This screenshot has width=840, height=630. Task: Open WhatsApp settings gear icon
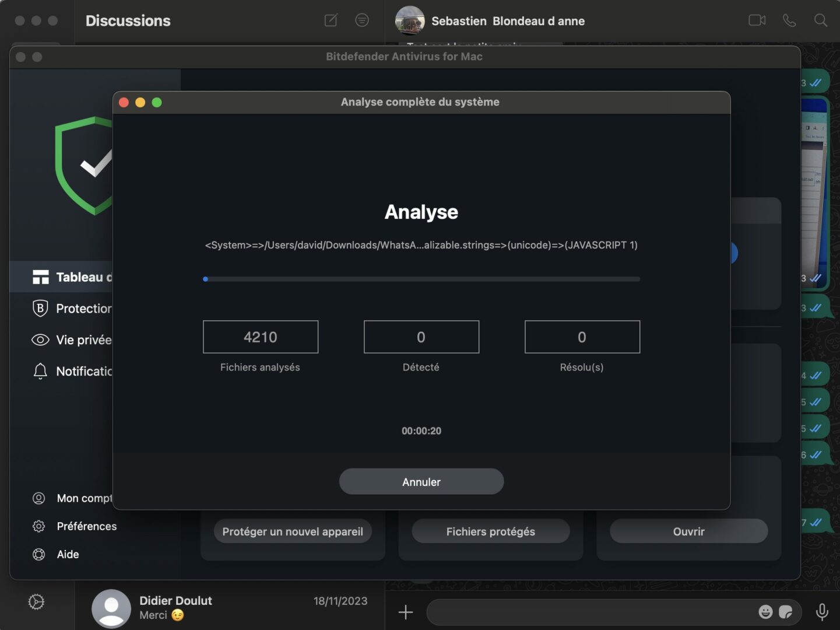point(36,602)
